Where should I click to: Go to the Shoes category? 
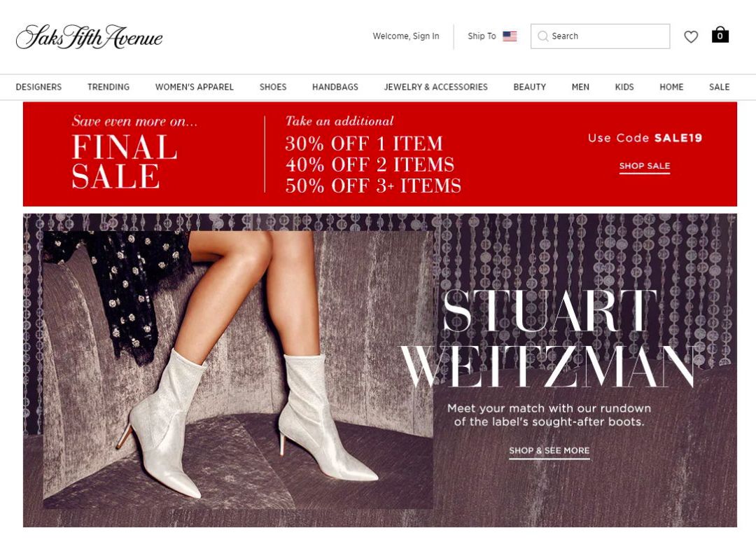click(x=273, y=87)
